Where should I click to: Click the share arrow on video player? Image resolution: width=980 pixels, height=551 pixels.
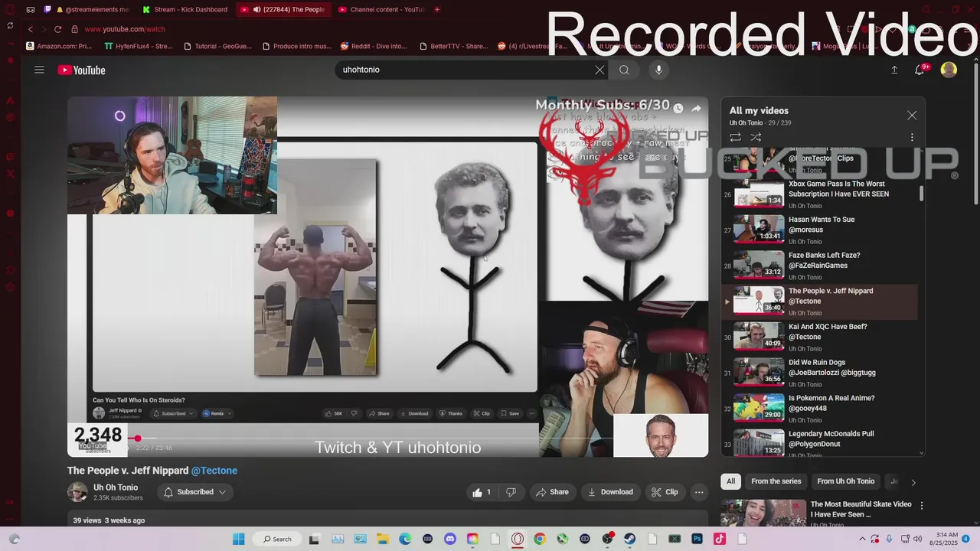[696, 109]
